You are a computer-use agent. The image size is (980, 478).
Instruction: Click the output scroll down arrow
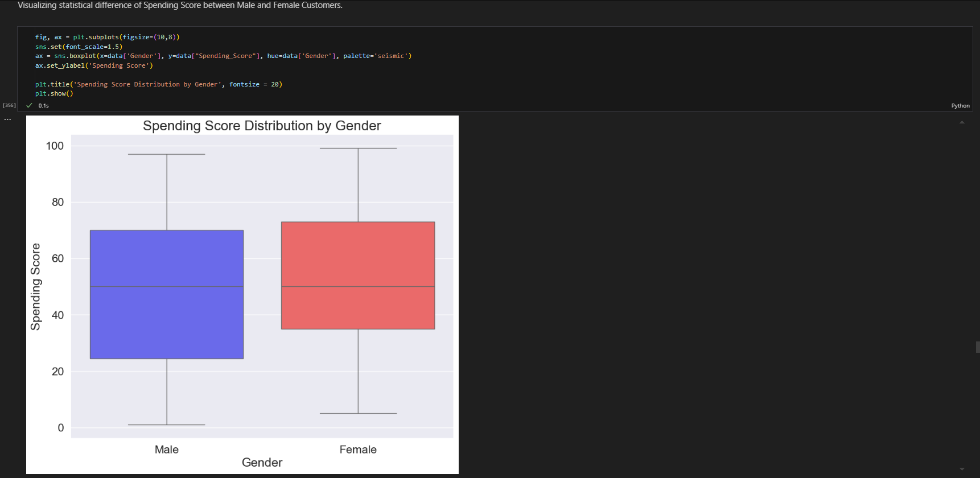coord(962,469)
